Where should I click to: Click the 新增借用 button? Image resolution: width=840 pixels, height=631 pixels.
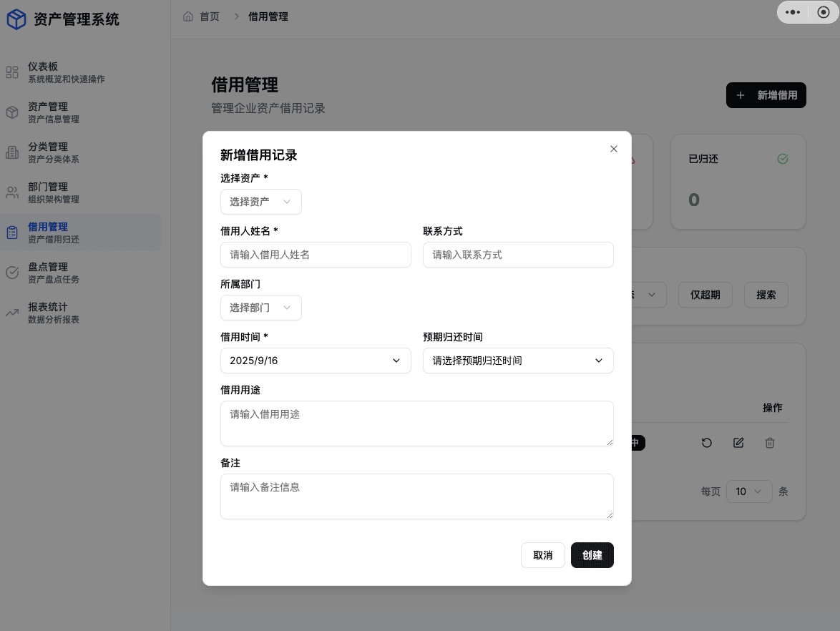[x=766, y=95]
